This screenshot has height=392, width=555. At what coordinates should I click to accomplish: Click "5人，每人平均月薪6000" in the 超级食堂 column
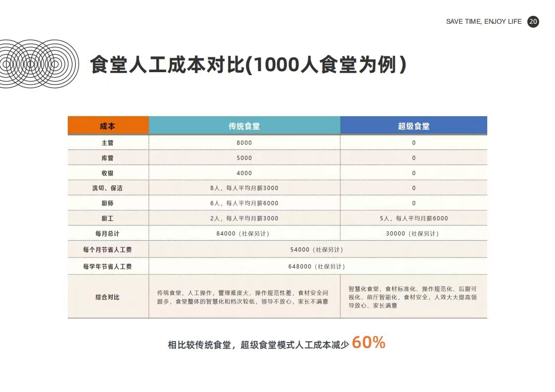click(x=414, y=218)
